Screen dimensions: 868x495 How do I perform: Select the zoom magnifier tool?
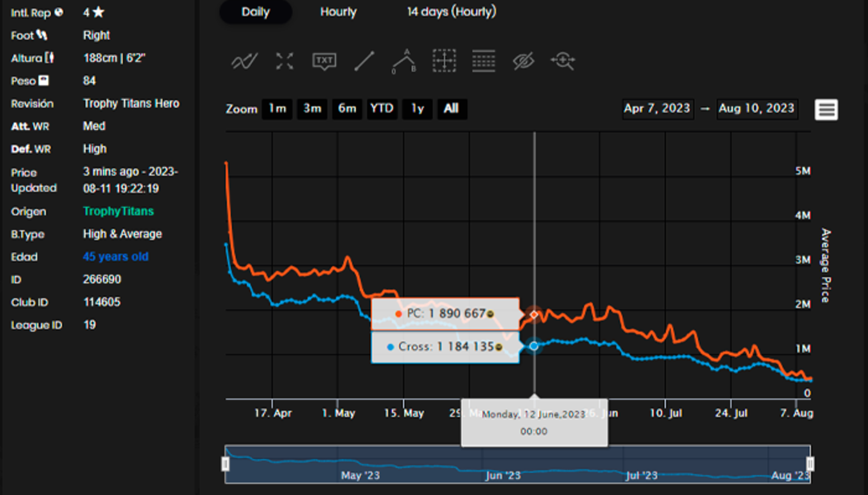562,61
